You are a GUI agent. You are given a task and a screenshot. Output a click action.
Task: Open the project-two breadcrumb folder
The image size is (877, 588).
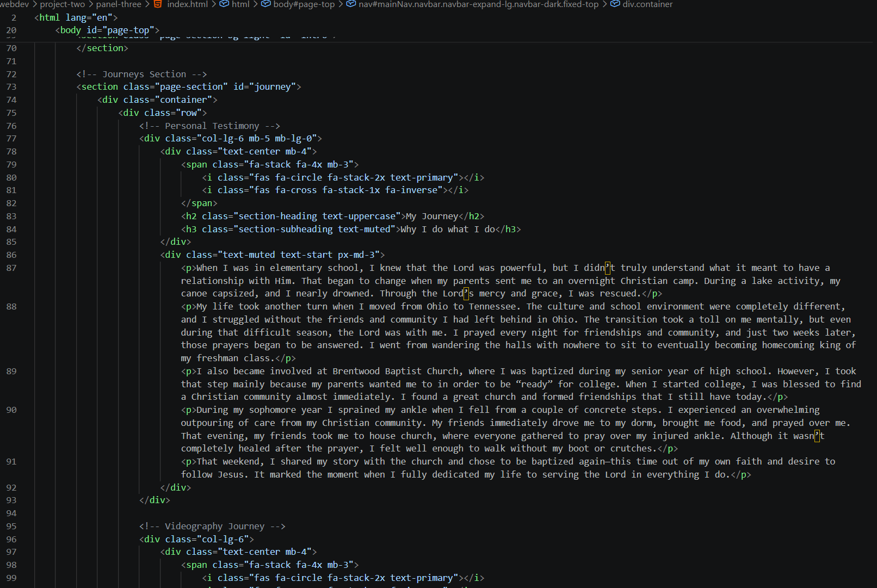(63, 4)
